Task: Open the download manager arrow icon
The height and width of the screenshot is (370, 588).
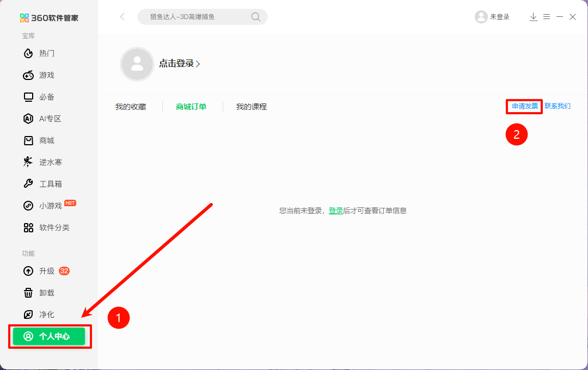Action: click(x=533, y=16)
